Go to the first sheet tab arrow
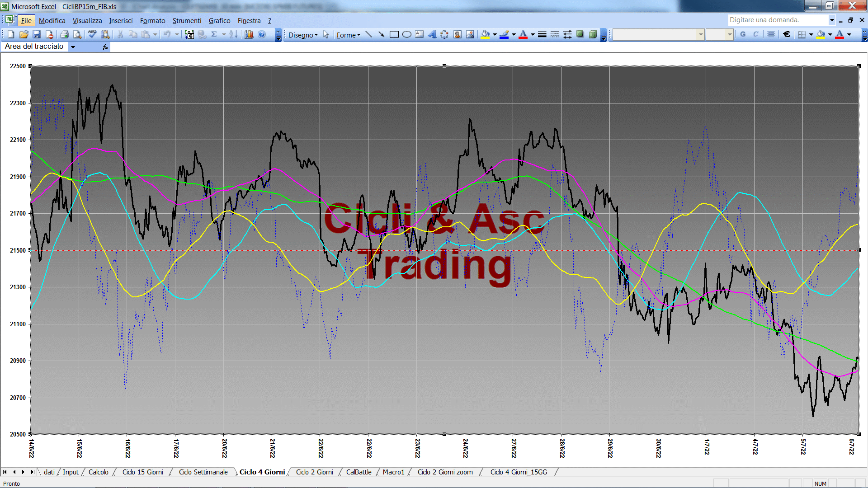868x488 pixels. [x=5, y=472]
